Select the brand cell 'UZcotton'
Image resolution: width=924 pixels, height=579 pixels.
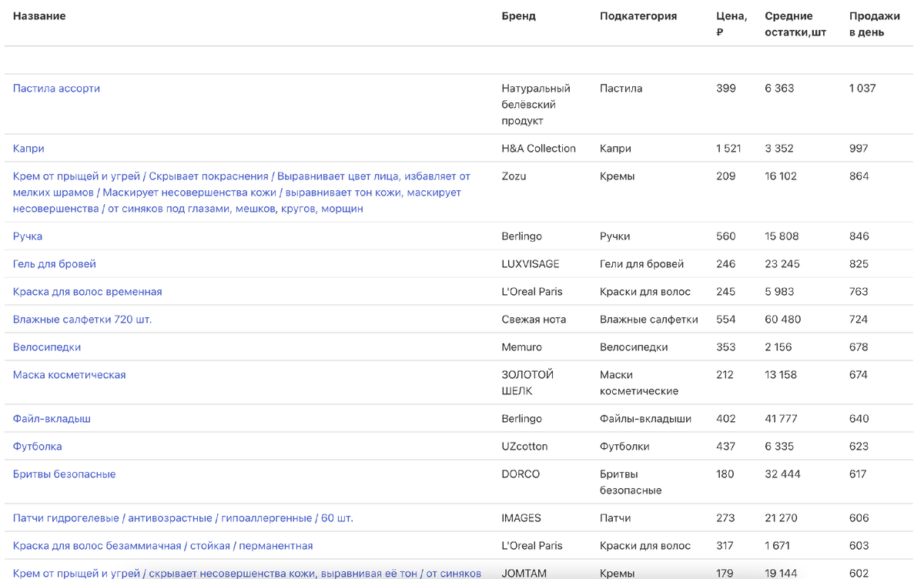(524, 447)
